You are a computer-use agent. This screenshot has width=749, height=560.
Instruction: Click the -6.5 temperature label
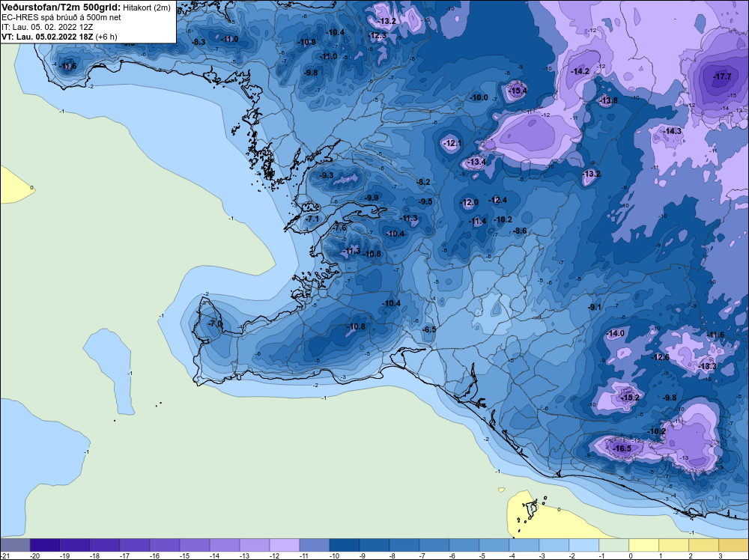tap(428, 329)
